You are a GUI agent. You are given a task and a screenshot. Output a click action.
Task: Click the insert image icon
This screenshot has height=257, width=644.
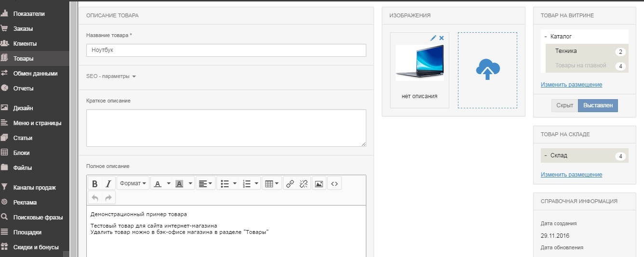[319, 183]
